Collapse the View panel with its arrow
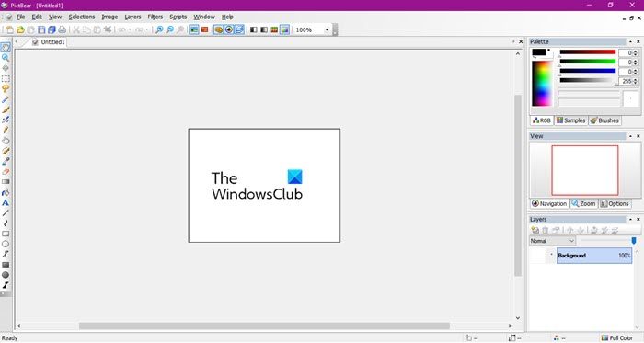The image size is (644, 343). click(x=630, y=136)
